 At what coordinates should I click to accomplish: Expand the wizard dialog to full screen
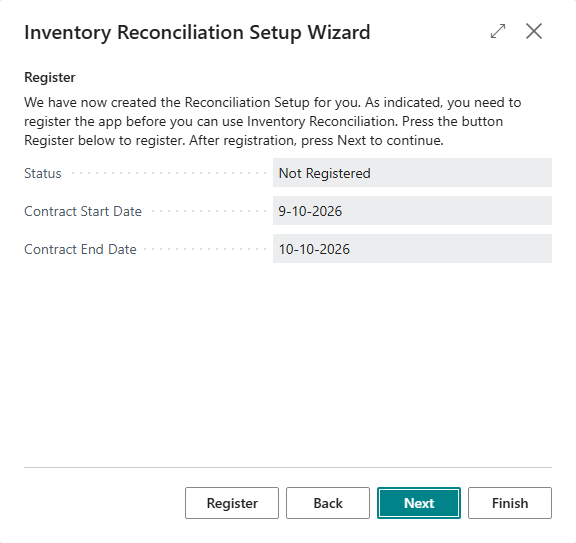click(x=498, y=31)
